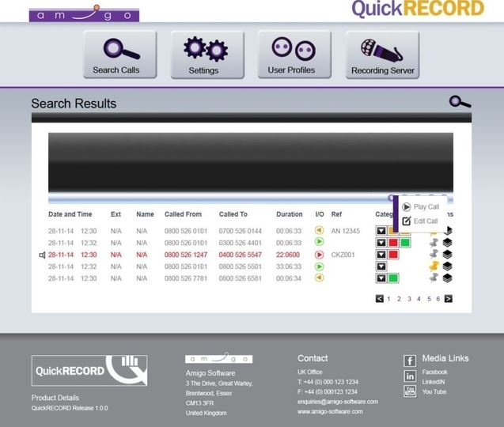Viewport: 504px width, 427px height.
Task: Click the QuickRECORD logo in the footer
Action: 89,370
